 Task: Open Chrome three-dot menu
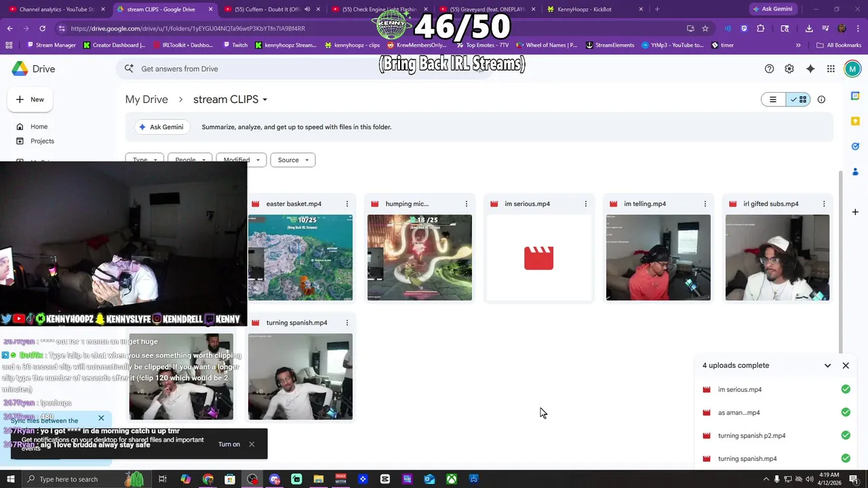click(x=858, y=28)
